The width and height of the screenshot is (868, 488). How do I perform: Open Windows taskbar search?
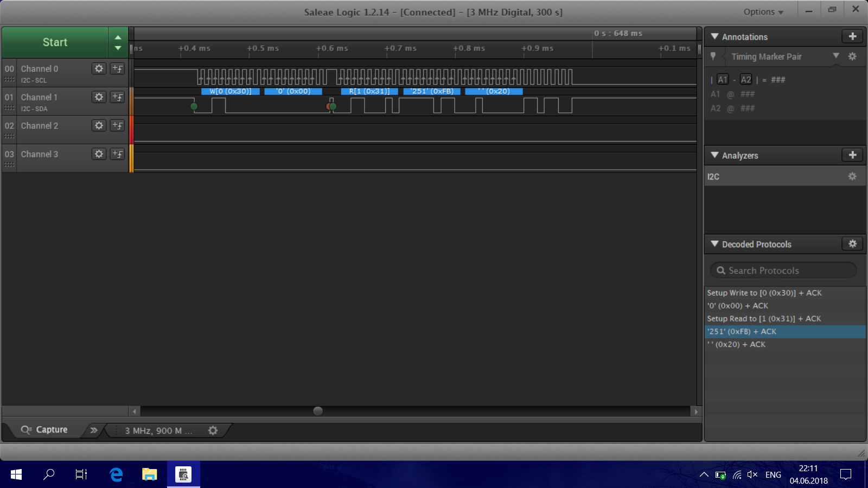(49, 474)
